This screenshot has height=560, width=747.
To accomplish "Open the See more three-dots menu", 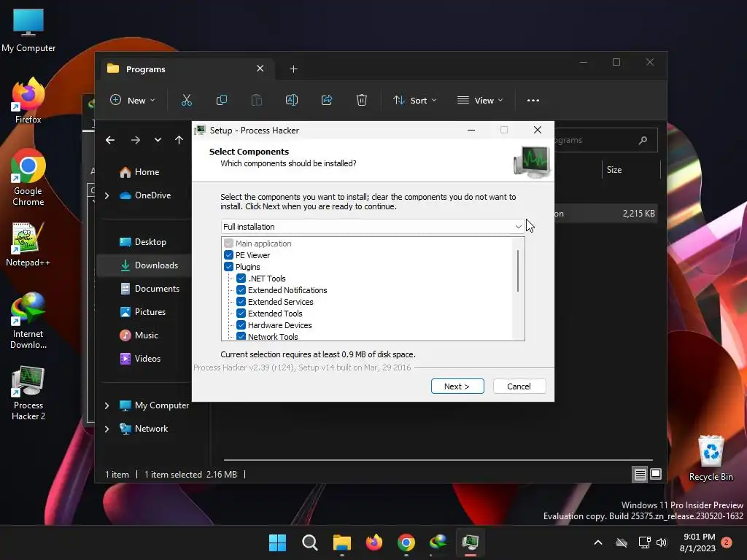I will coord(533,101).
